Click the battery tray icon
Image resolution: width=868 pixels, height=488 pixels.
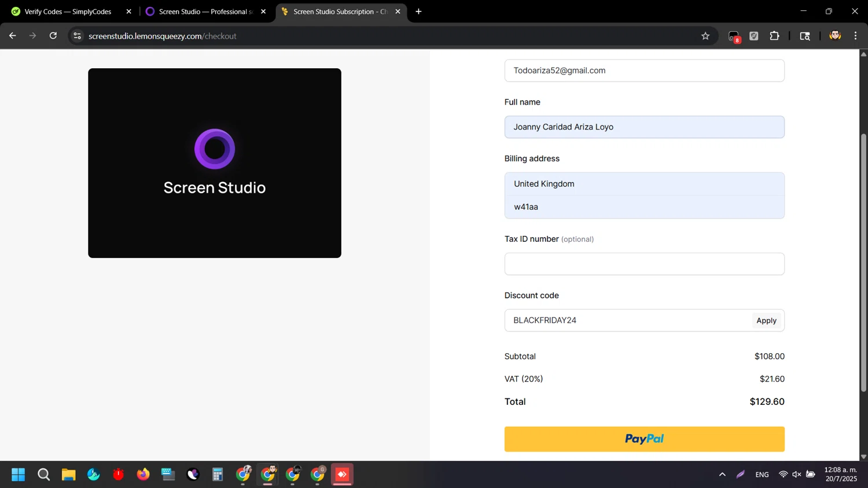pyautogui.click(x=811, y=475)
